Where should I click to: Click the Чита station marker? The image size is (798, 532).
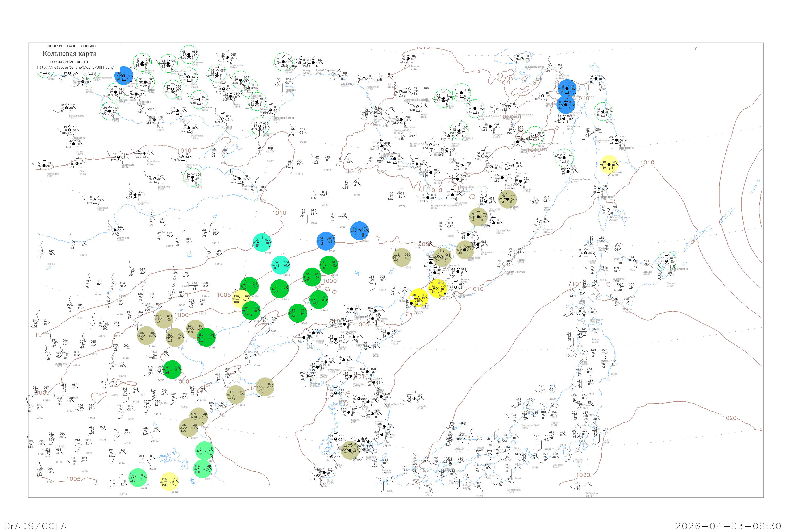tap(189, 77)
